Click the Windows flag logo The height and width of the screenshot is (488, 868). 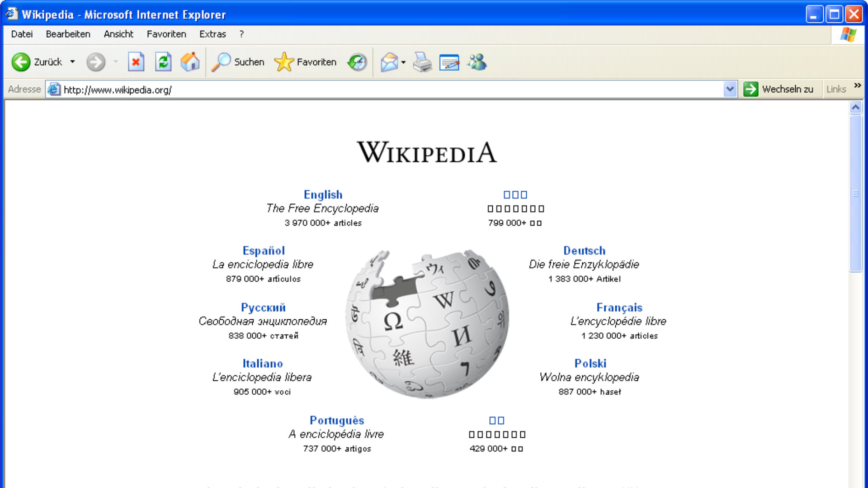coord(848,34)
